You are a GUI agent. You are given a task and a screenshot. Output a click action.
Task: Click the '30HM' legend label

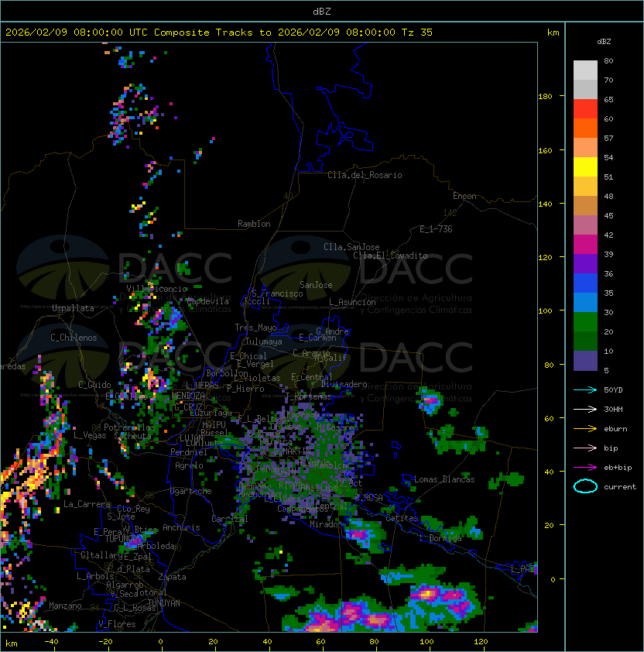[613, 409]
